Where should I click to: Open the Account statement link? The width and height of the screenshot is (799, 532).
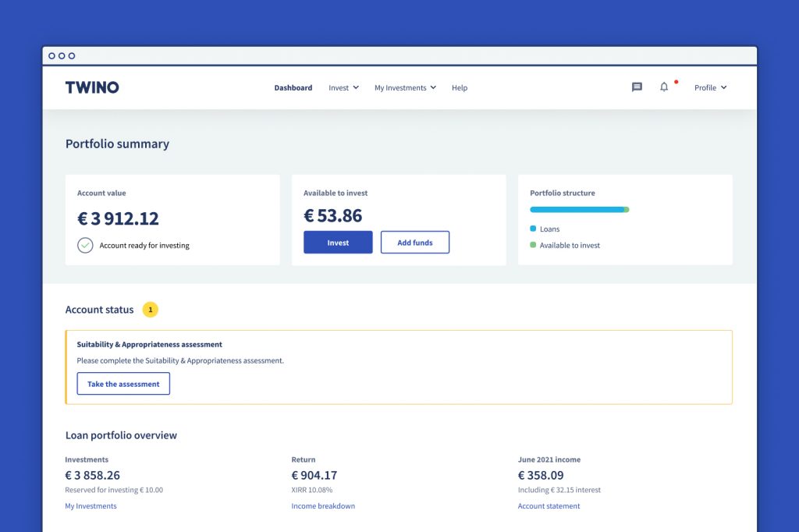tap(549, 506)
